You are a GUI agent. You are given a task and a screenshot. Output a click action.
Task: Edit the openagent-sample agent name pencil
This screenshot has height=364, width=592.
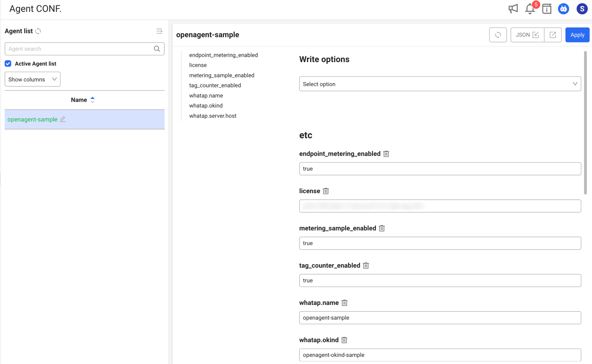pyautogui.click(x=63, y=119)
